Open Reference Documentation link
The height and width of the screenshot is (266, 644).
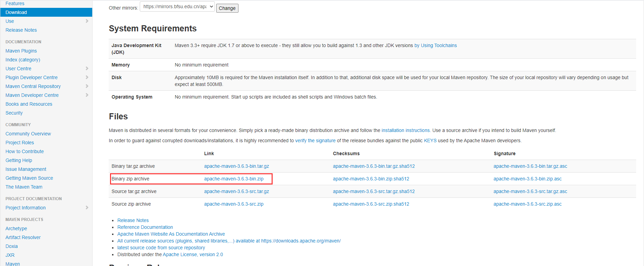tap(145, 227)
